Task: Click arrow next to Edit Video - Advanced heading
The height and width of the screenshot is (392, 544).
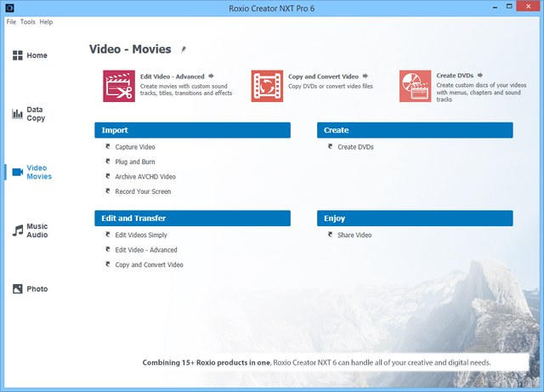Action: [211, 76]
